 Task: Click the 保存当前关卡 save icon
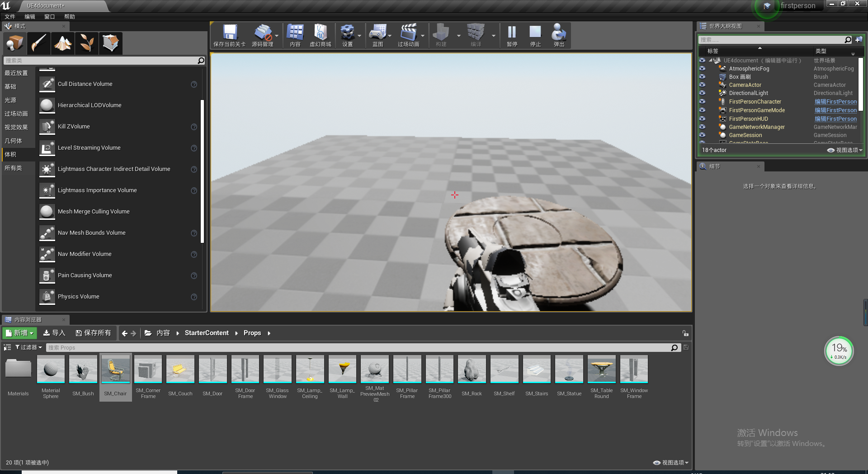pyautogui.click(x=230, y=35)
